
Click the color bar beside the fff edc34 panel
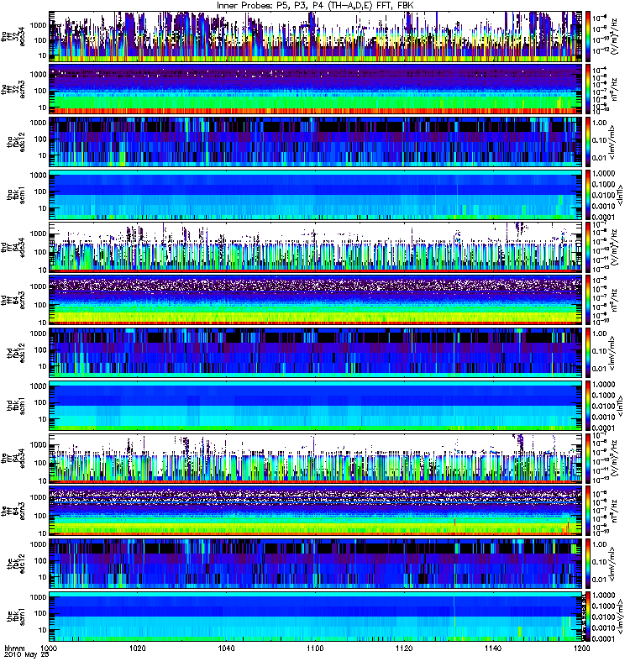[x=587, y=458]
